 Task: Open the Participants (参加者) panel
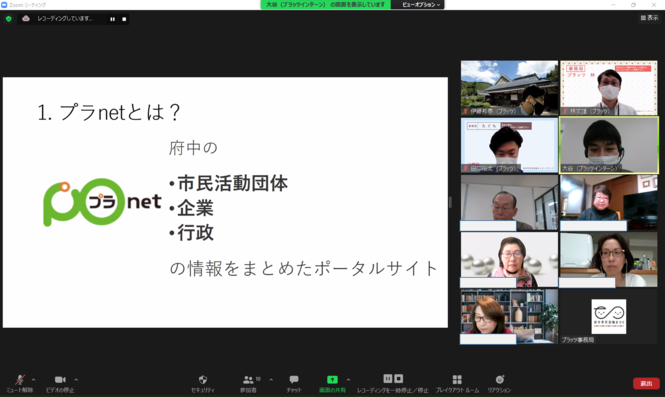(249, 383)
